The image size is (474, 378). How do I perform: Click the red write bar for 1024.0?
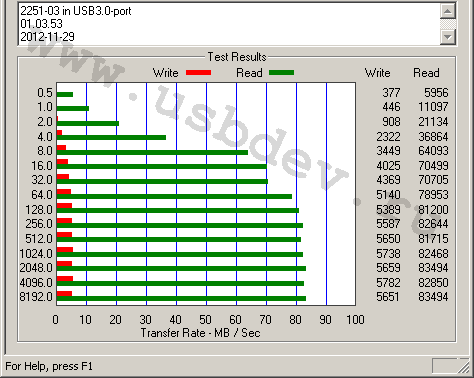[x=65, y=250]
